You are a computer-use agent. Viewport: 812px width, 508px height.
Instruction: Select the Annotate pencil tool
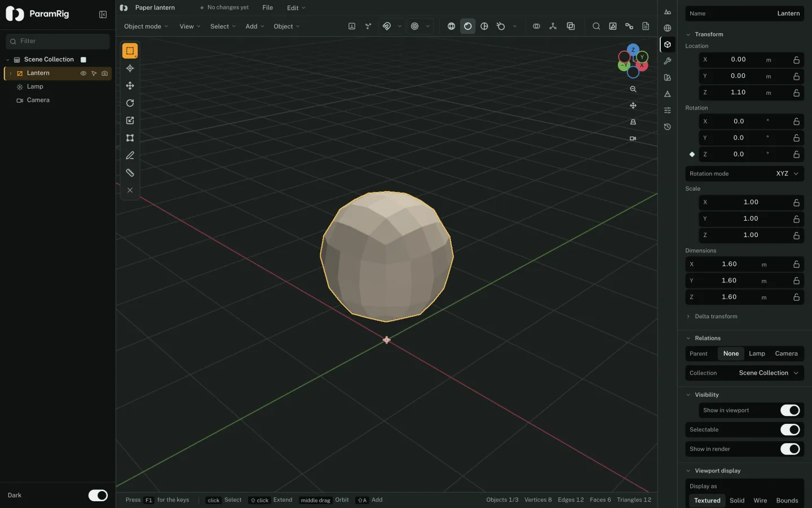click(130, 156)
